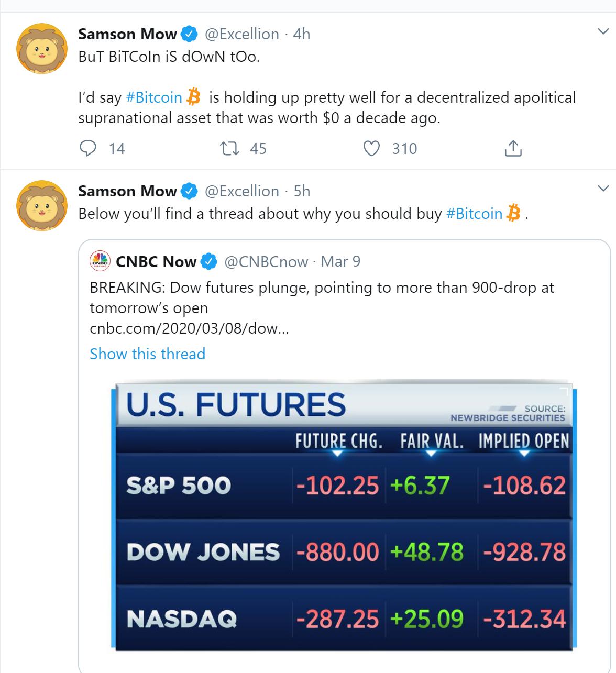
Task: Open the Samson Mow name on 4h tweet
Action: click(127, 34)
